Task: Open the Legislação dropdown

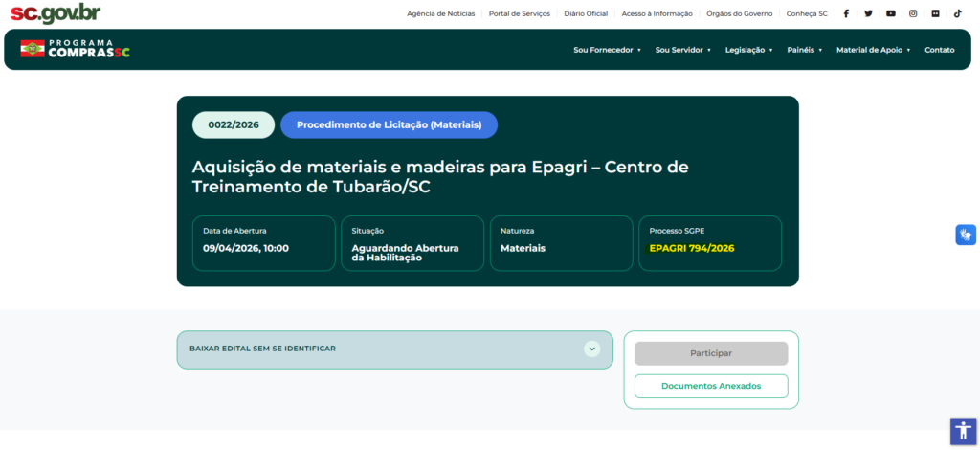Action: click(x=748, y=50)
